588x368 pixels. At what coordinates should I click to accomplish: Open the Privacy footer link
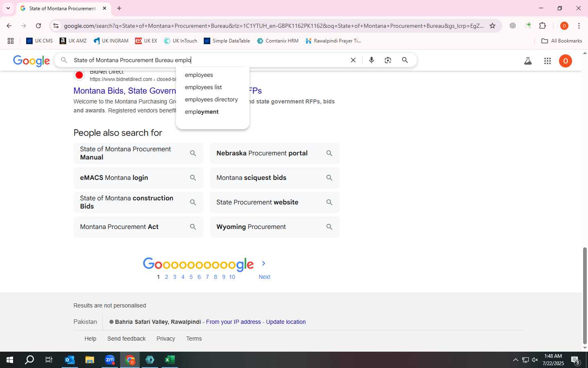click(166, 339)
